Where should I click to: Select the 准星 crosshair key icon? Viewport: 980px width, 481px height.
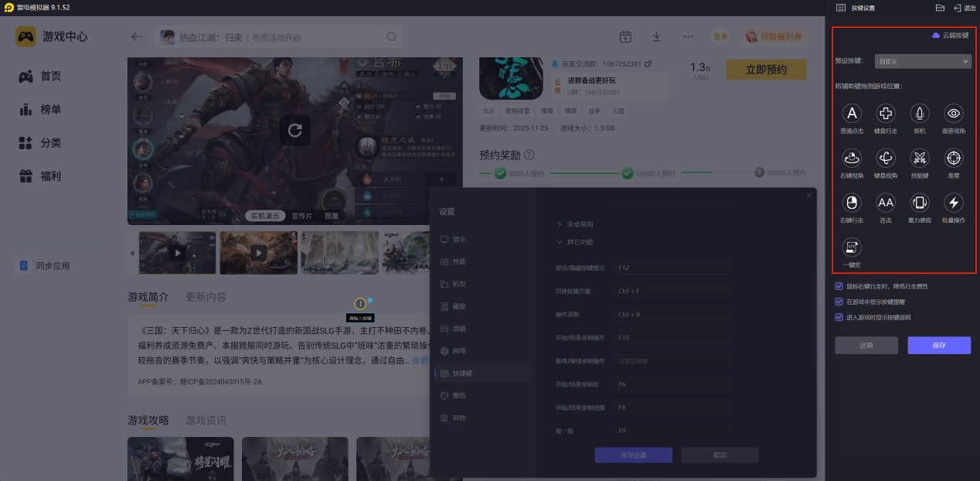tap(954, 159)
